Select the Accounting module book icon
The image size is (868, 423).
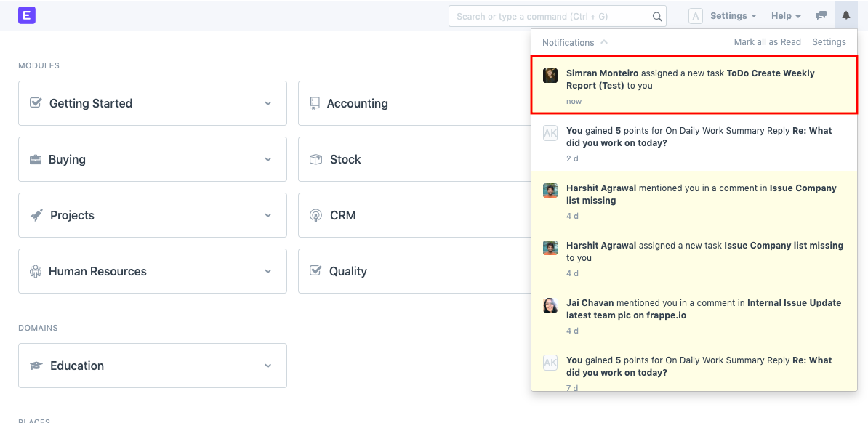click(314, 102)
